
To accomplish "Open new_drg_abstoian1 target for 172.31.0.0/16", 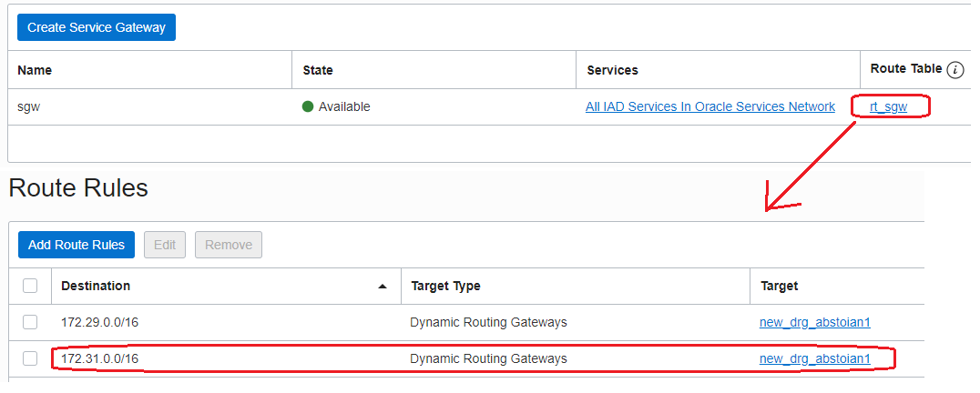I will (x=814, y=358).
